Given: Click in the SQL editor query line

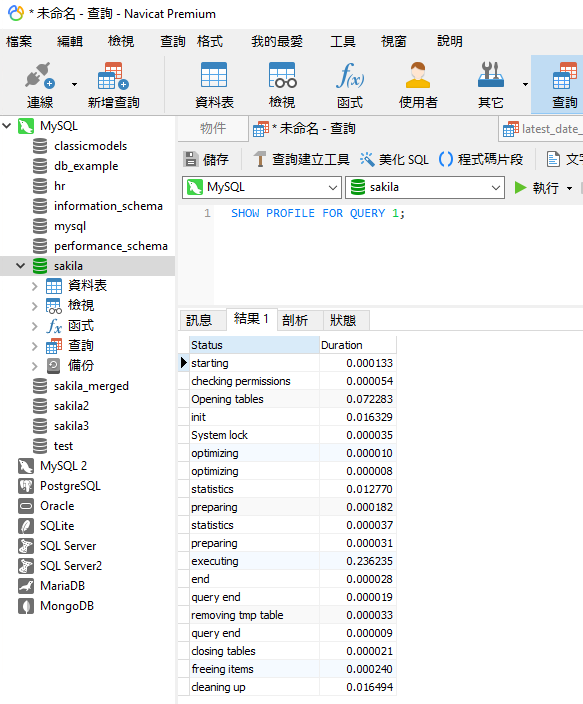Looking at the screenshot, I should 318,213.
